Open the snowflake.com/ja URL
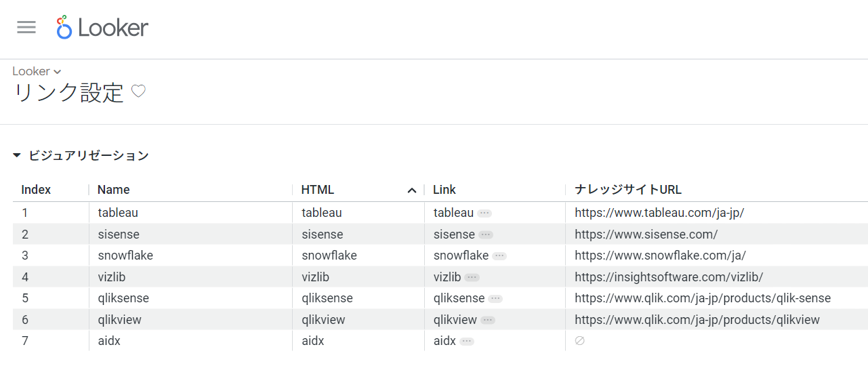The width and height of the screenshot is (868, 366). click(660, 256)
